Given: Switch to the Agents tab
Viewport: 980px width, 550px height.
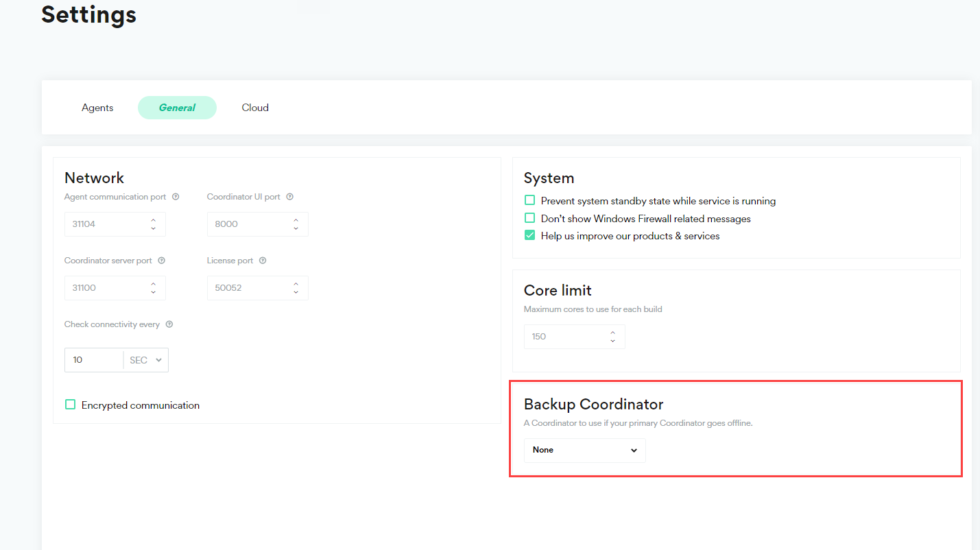Looking at the screenshot, I should pyautogui.click(x=97, y=108).
